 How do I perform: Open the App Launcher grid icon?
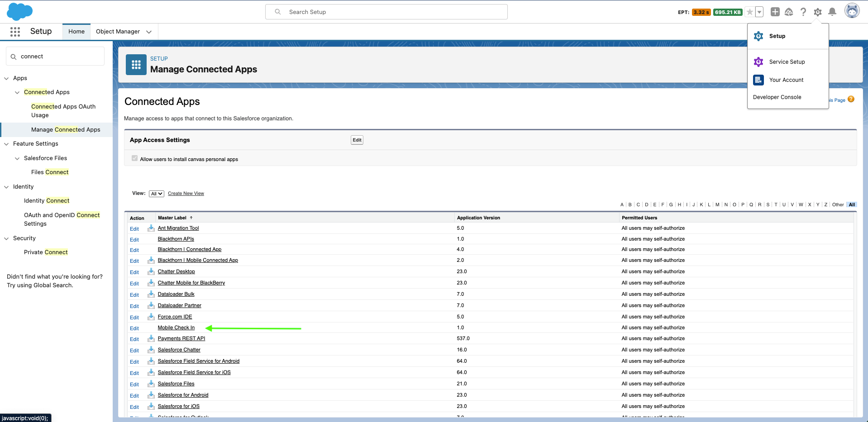pyautogui.click(x=15, y=32)
